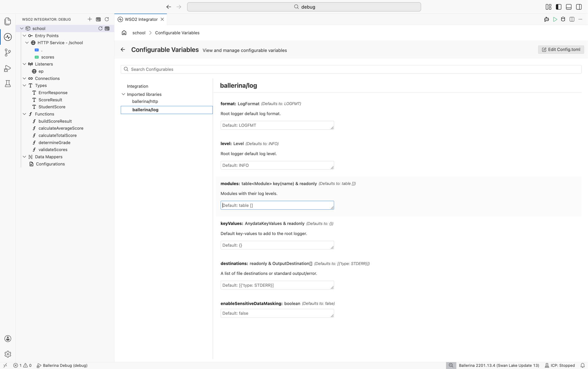The width and height of the screenshot is (588, 369).
Task: Select ballerina/log library
Action: coord(166,110)
